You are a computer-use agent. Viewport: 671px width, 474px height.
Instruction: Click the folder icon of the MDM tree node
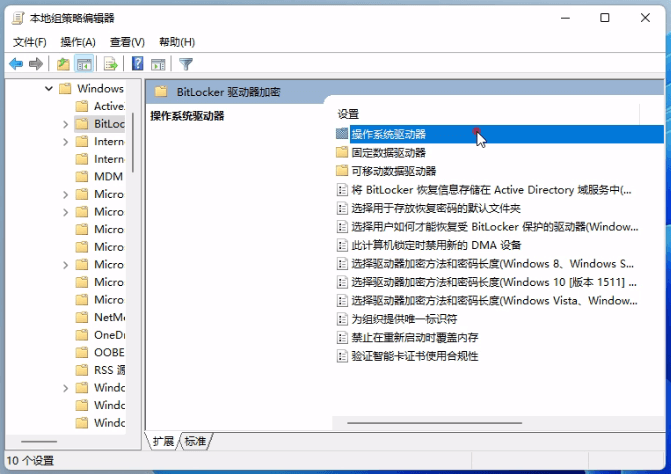(82, 176)
